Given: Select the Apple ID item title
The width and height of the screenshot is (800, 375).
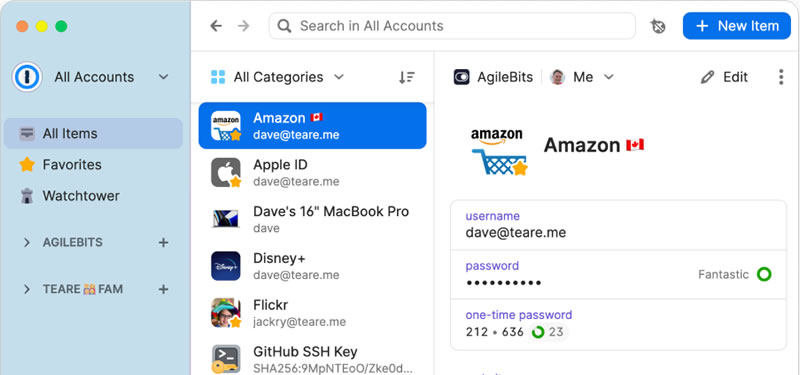Looking at the screenshot, I should (x=280, y=165).
